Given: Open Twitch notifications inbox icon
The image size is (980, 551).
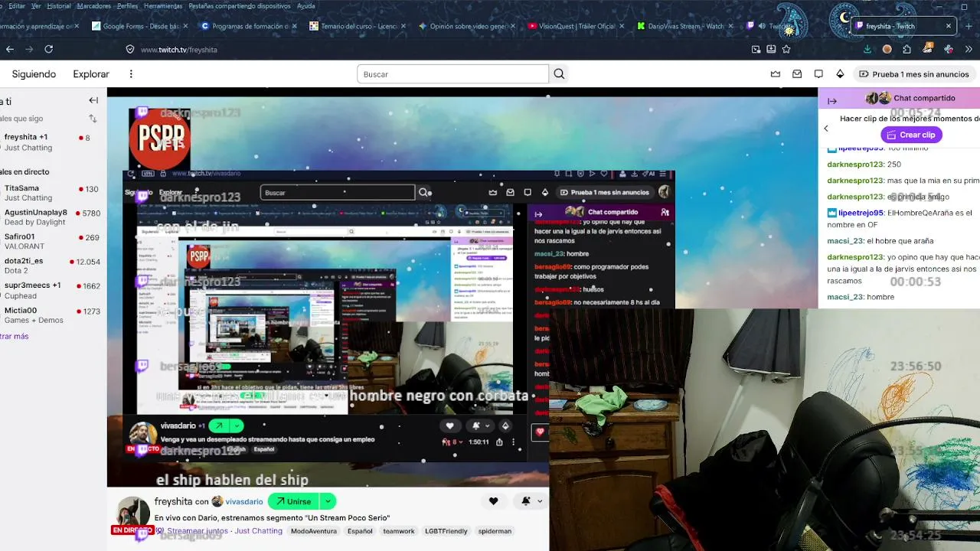Looking at the screenshot, I should click(x=797, y=74).
